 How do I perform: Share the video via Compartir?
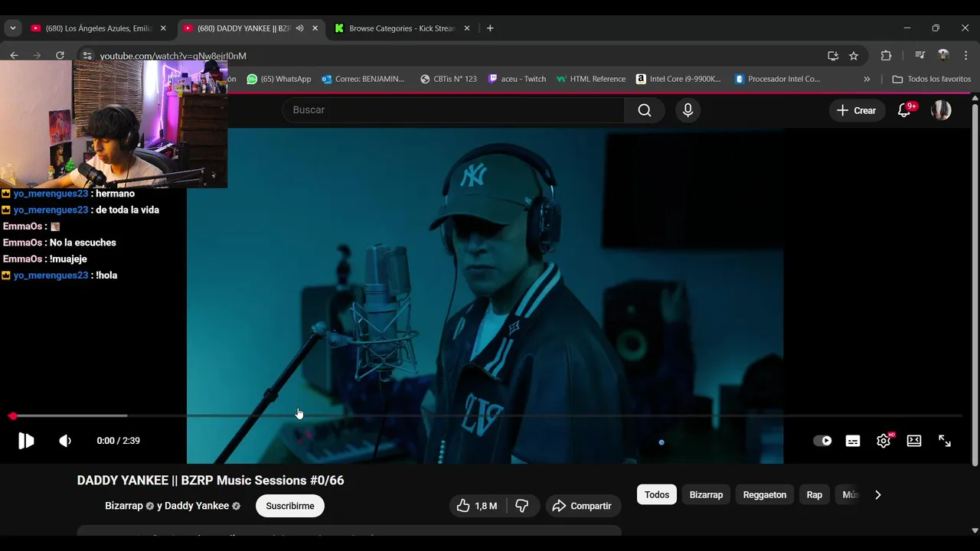[x=583, y=506]
